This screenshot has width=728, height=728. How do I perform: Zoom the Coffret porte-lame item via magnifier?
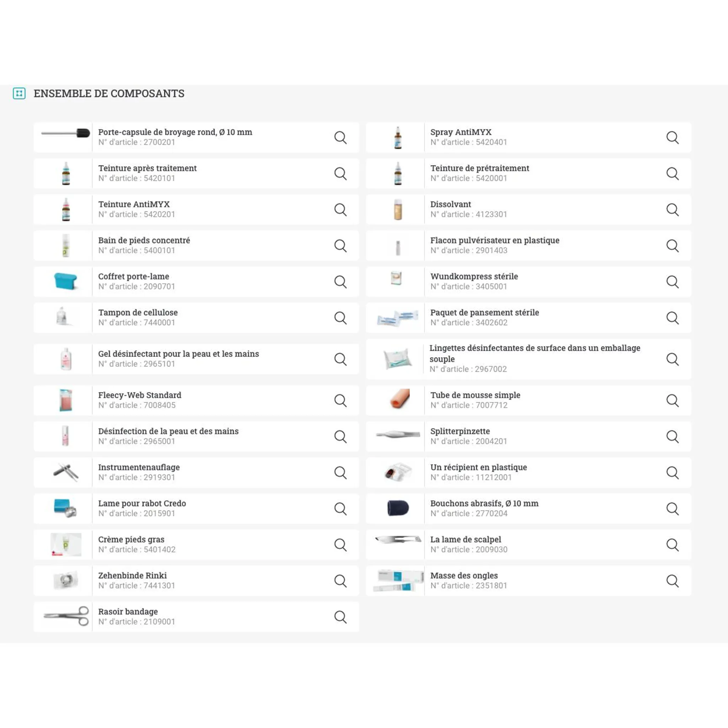[340, 282]
